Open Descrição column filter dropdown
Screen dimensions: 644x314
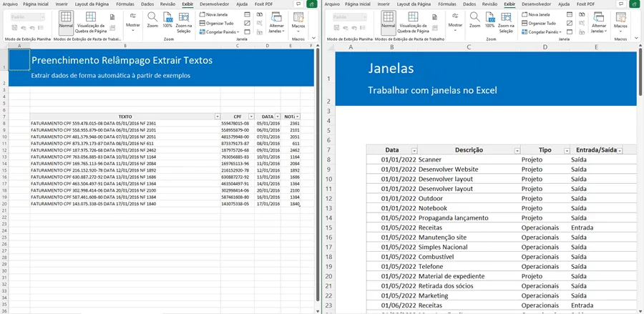pyautogui.click(x=517, y=151)
